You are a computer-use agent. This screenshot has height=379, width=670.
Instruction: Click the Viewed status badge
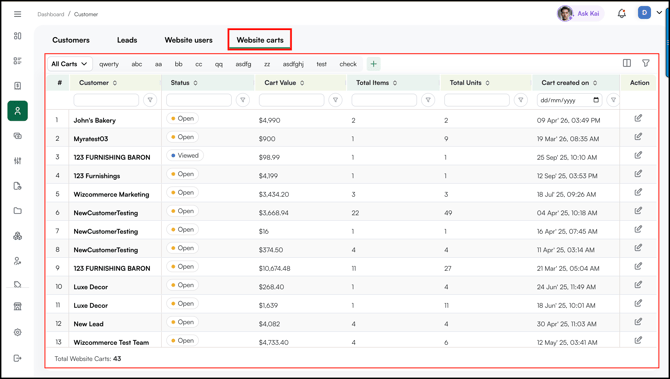coord(185,156)
